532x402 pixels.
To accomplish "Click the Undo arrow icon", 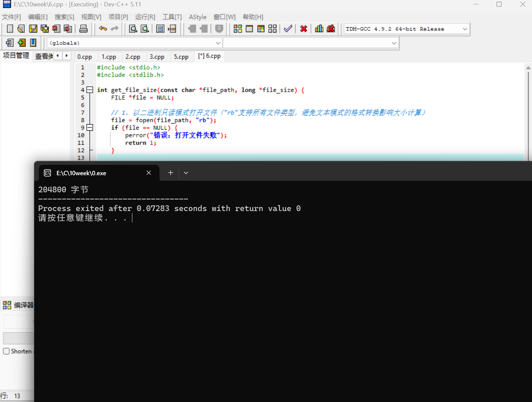I will (103, 29).
